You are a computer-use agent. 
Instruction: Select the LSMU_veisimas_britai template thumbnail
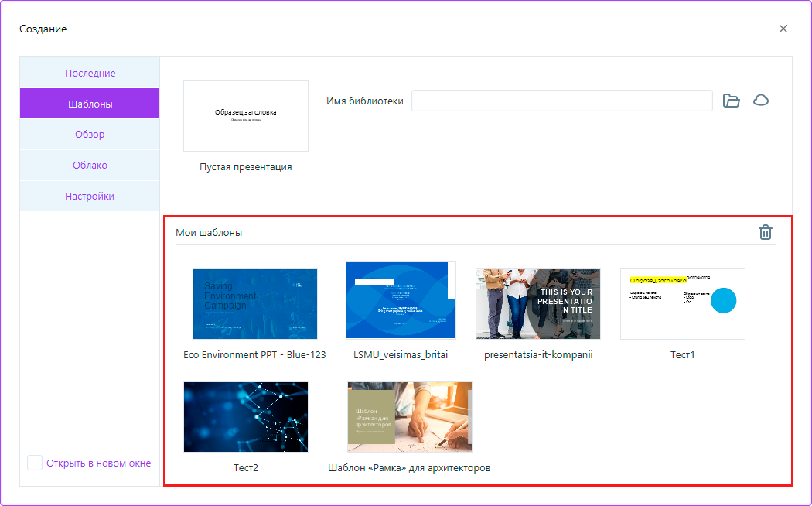click(400, 299)
